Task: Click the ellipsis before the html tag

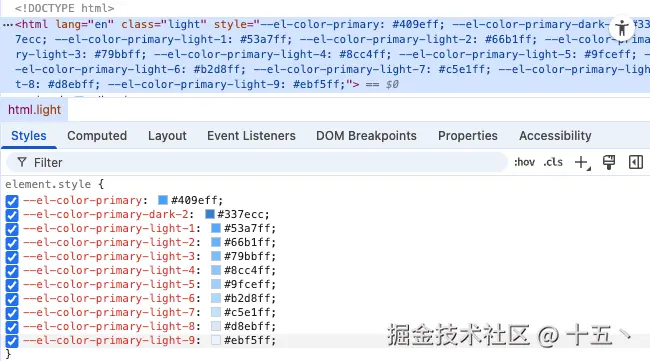Action: 7,25
